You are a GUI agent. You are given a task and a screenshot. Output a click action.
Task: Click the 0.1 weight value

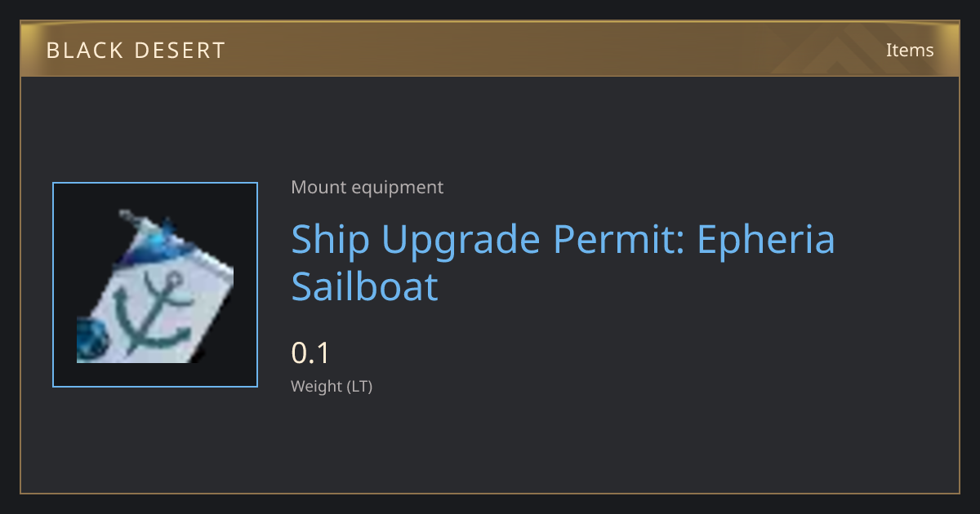[310, 353]
